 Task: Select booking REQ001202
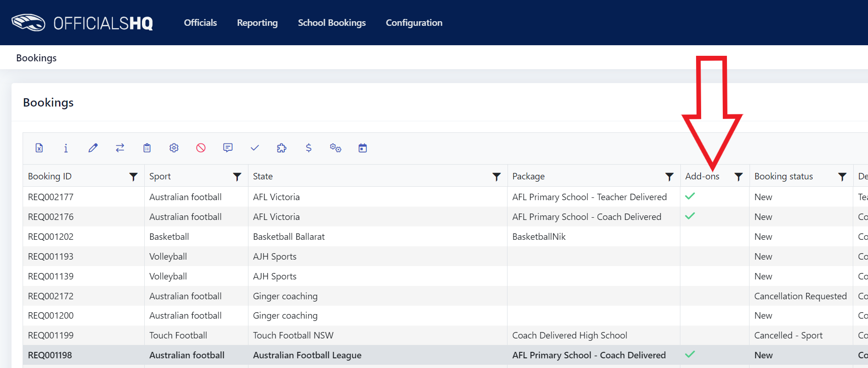[51, 237]
